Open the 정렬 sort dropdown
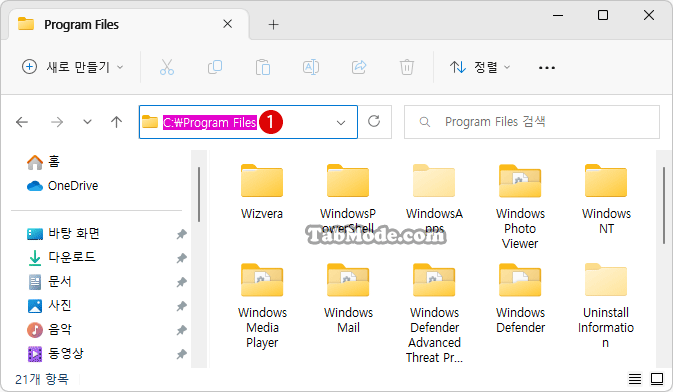Viewport: 673px width, 392px height. (480, 67)
